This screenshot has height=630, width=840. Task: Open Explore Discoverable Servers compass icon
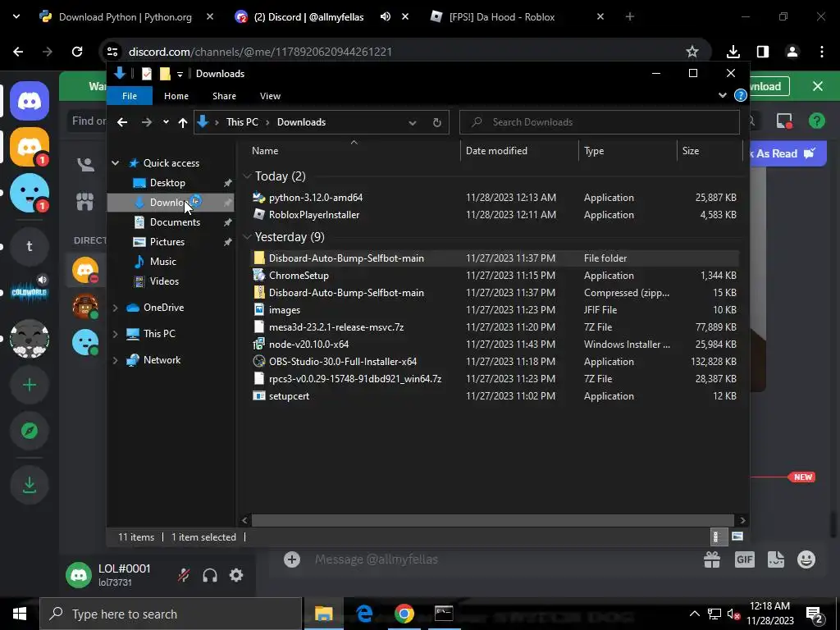click(x=30, y=431)
